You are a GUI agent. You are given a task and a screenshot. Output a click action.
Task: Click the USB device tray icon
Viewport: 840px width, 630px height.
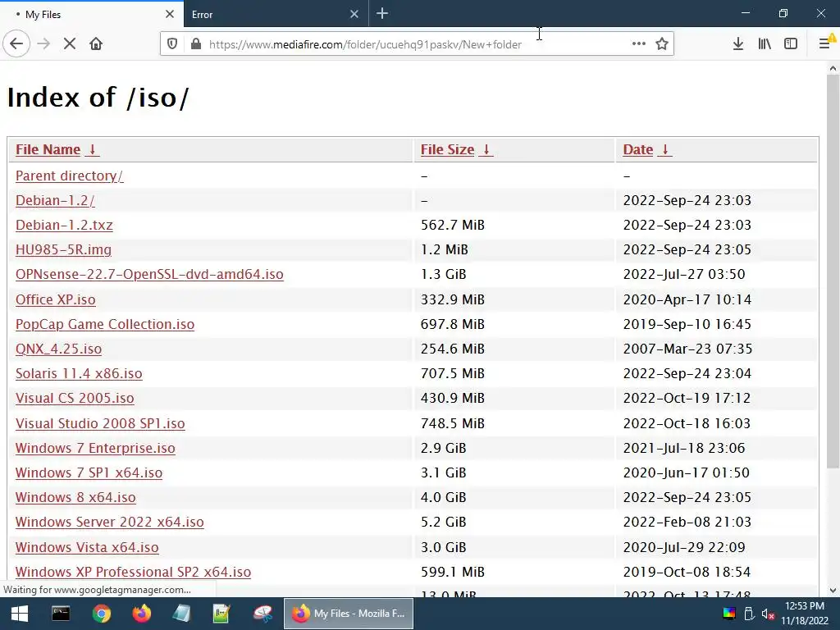749,614
